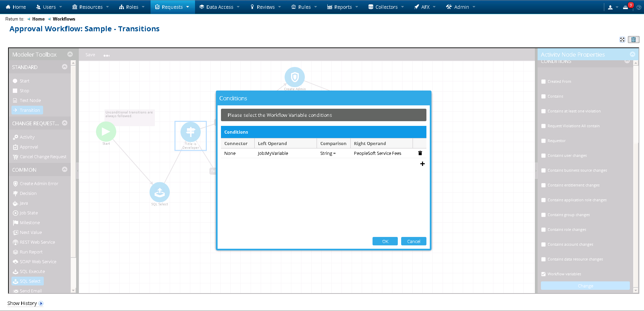Collapse the STANDARD toolbox section
644x311 pixels.
[65, 67]
